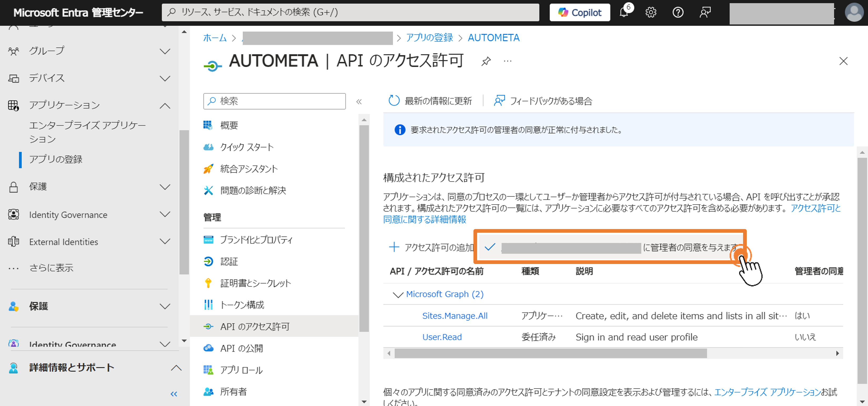This screenshot has width=868, height=406.
Task: Open Sites.Manage.All permission link
Action: 455,316
